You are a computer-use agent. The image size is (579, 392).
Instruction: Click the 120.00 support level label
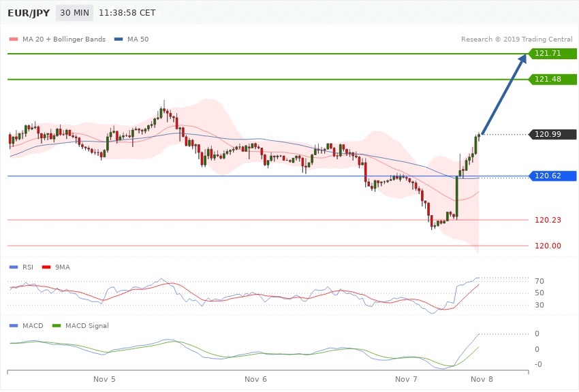(x=547, y=246)
